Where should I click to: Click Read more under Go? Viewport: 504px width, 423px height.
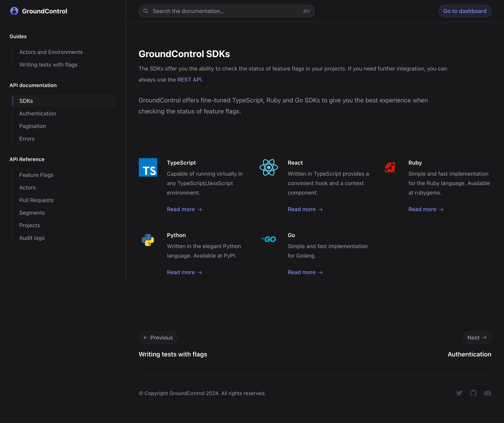(x=305, y=272)
